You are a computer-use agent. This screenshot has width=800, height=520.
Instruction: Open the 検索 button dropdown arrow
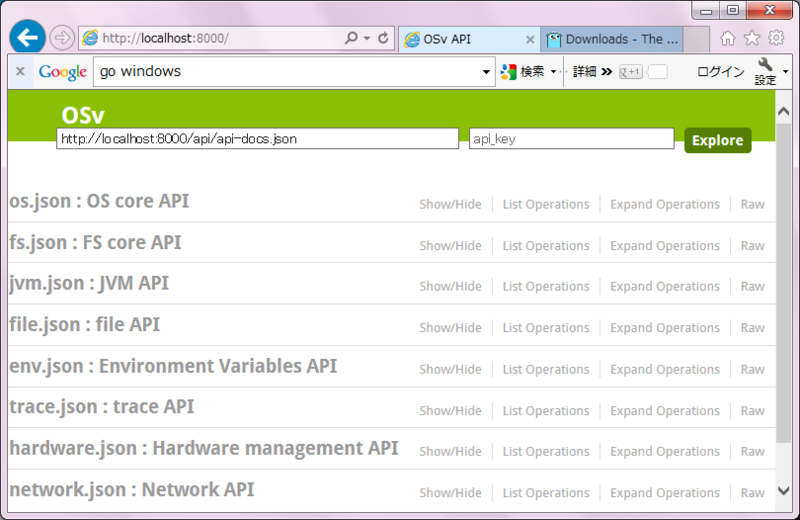554,71
